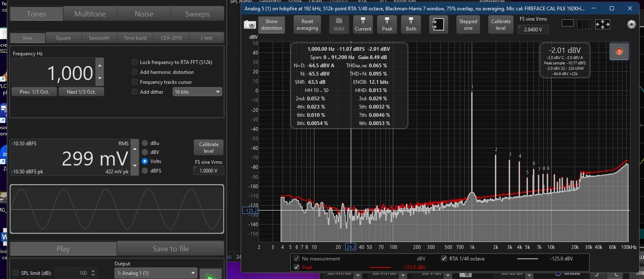Toggle No measurement trace checkbox
The height and width of the screenshot is (279, 644).
(x=296, y=259)
